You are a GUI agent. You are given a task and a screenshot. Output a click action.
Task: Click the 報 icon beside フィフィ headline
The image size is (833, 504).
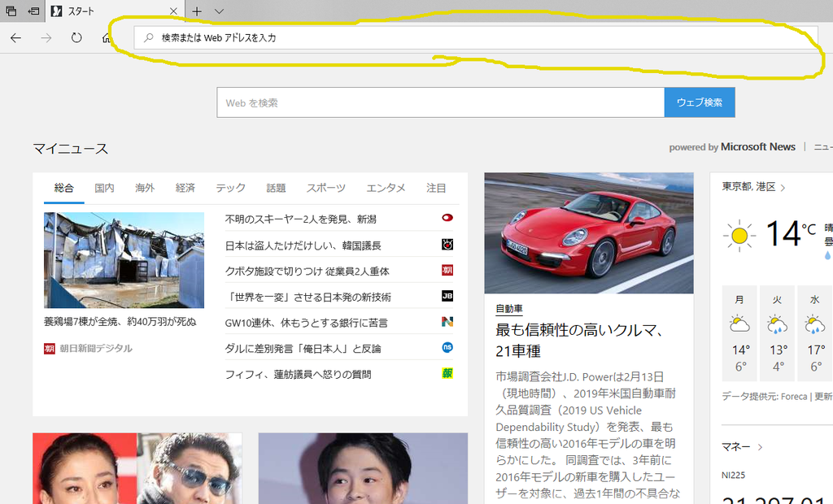click(x=447, y=373)
